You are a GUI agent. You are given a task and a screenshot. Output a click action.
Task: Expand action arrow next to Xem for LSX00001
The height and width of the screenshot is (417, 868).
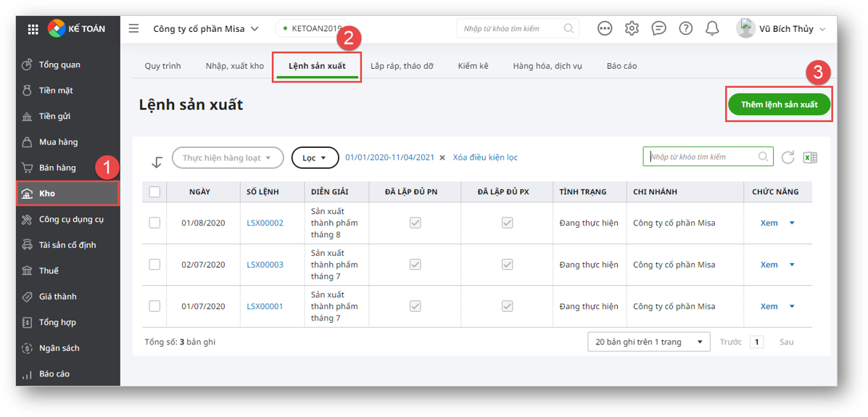(x=792, y=307)
